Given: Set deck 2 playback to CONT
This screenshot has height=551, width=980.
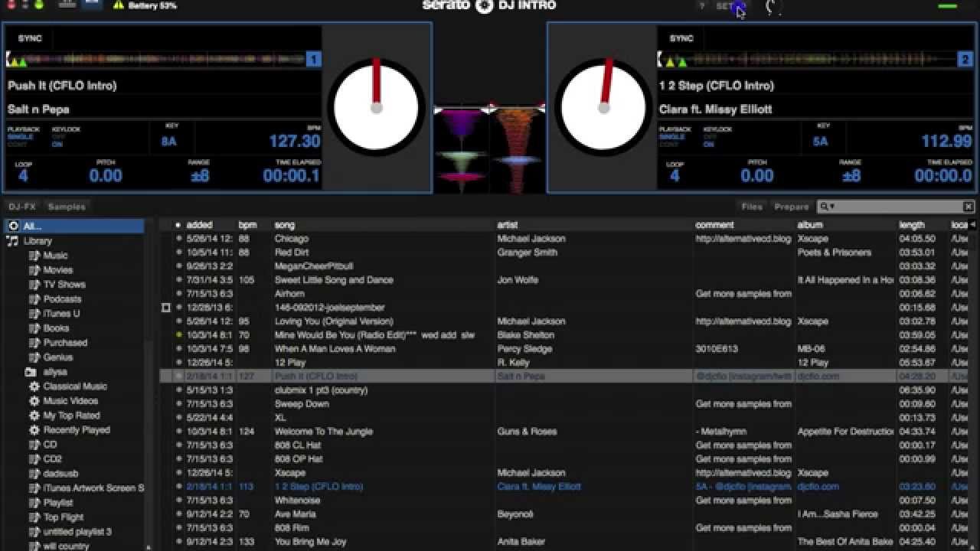Looking at the screenshot, I should 668,145.
